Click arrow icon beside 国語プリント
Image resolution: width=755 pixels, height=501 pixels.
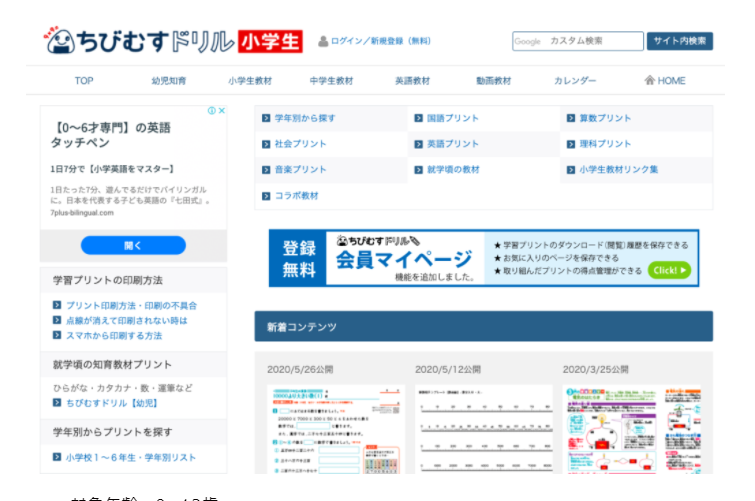(x=418, y=119)
